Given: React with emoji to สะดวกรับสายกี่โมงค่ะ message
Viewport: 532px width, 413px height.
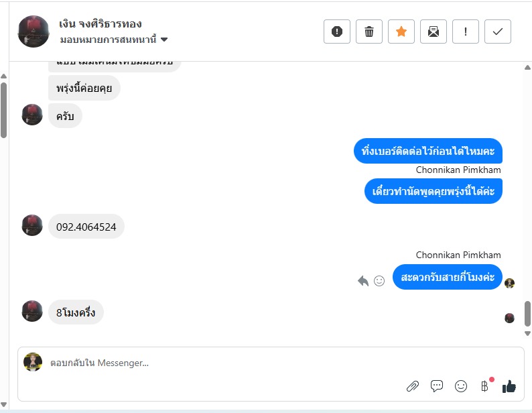Looking at the screenshot, I should click(379, 281).
